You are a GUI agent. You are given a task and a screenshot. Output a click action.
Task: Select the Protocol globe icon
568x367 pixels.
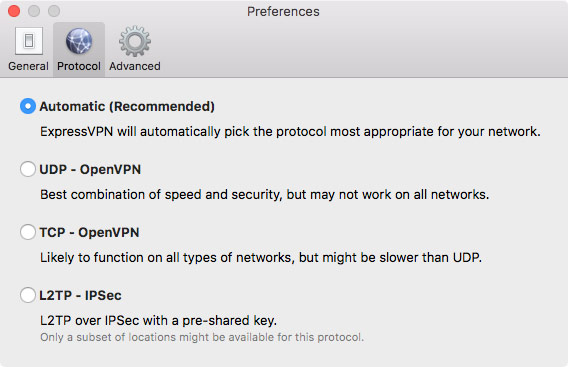tap(79, 41)
